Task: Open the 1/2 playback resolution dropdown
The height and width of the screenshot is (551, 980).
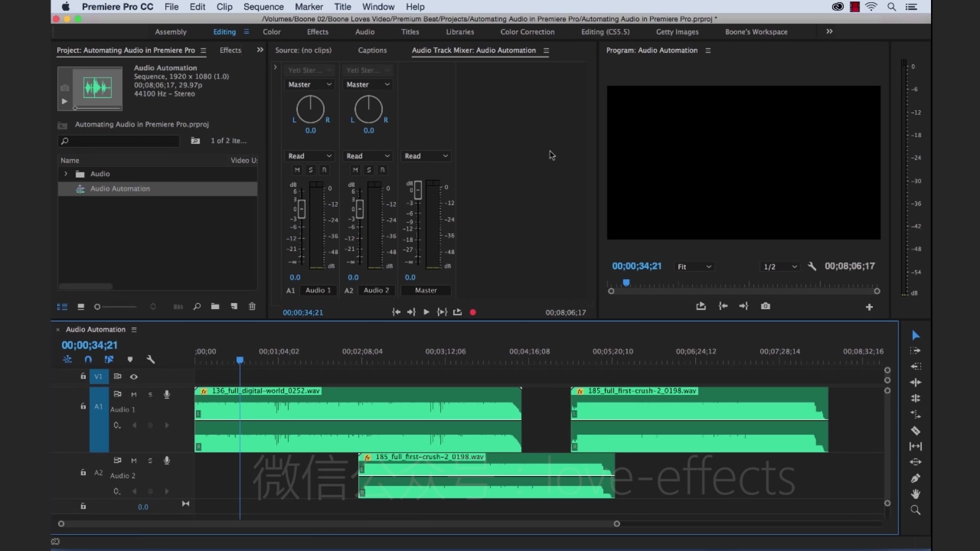Action: point(779,267)
